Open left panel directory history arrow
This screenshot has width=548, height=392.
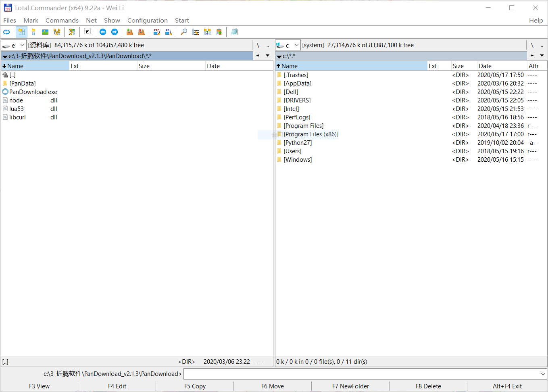(267, 56)
